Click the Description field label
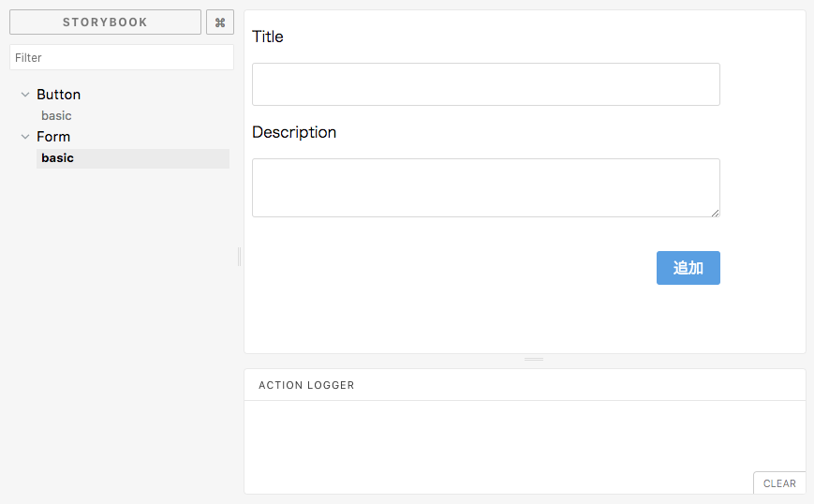Screen dimensions: 814x504 294,132
